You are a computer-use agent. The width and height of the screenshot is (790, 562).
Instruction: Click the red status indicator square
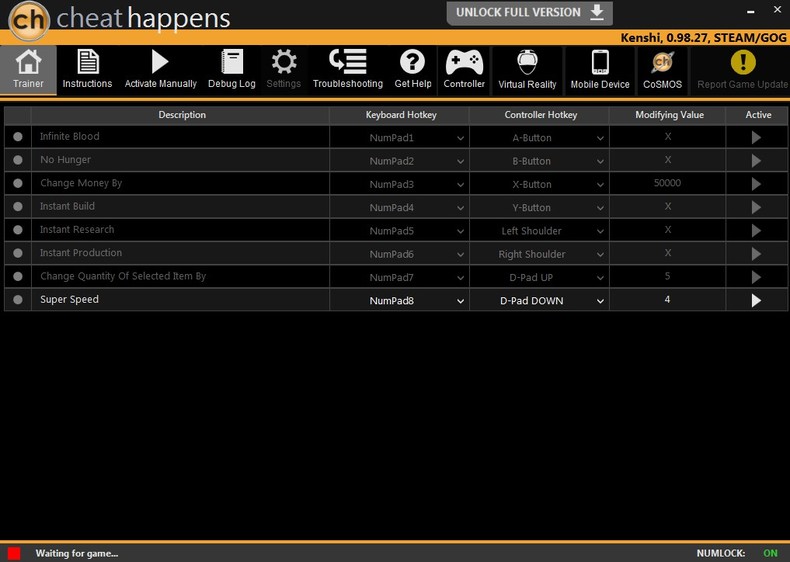click(14, 553)
